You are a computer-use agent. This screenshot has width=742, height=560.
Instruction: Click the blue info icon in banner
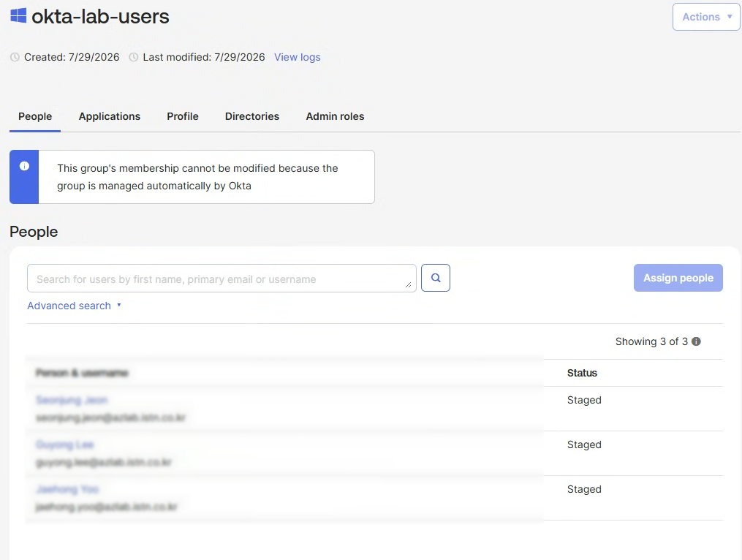[x=24, y=166]
